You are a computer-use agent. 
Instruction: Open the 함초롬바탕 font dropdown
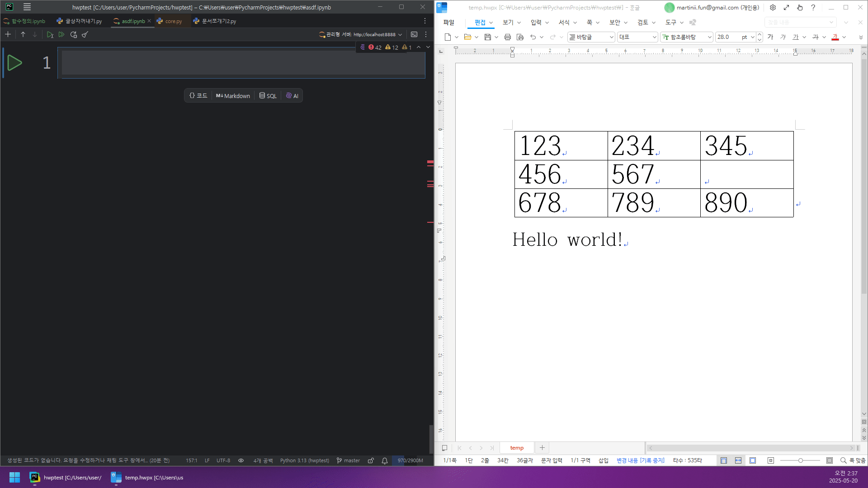tap(709, 37)
